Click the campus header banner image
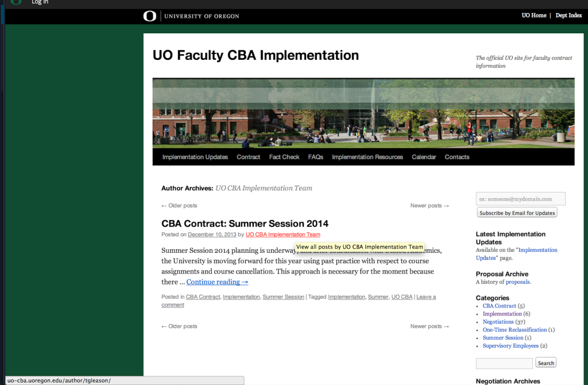The height and width of the screenshot is (385, 588). (x=363, y=113)
